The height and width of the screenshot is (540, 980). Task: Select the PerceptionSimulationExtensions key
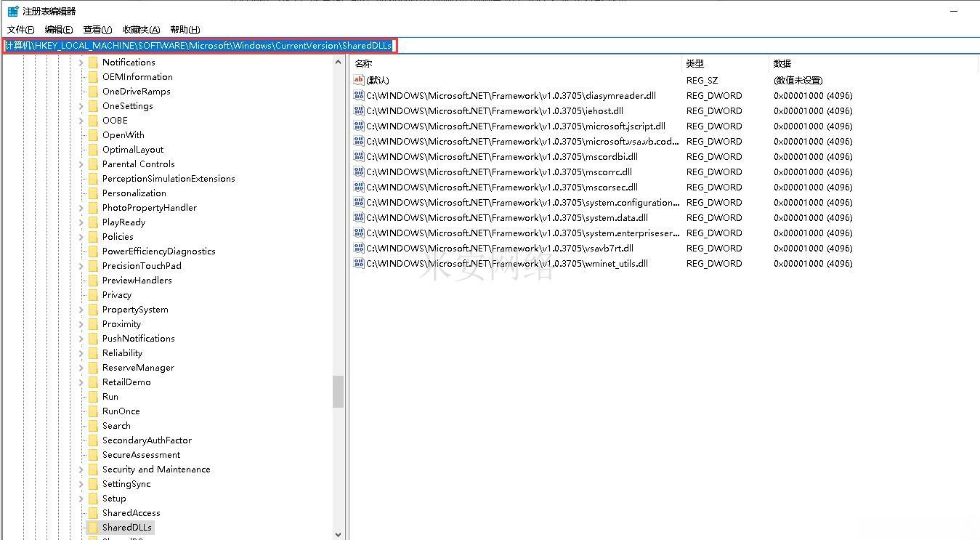pos(169,179)
